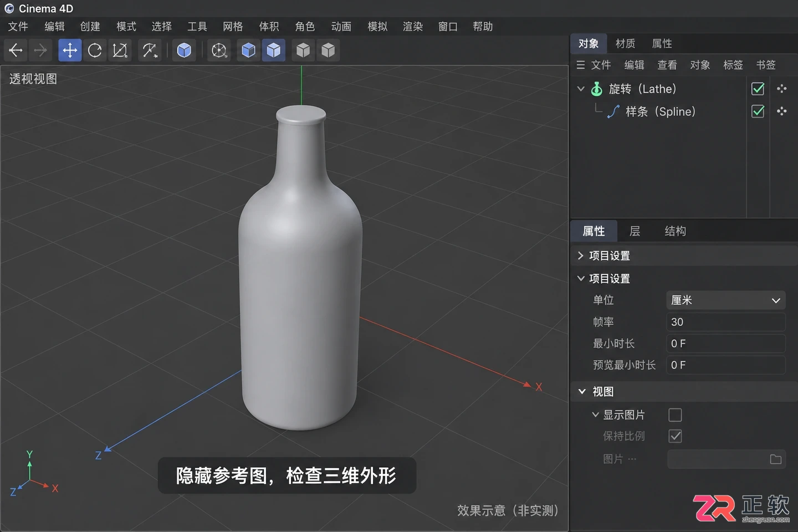Switch to the 层 tab
The width and height of the screenshot is (798, 532).
coord(635,231)
